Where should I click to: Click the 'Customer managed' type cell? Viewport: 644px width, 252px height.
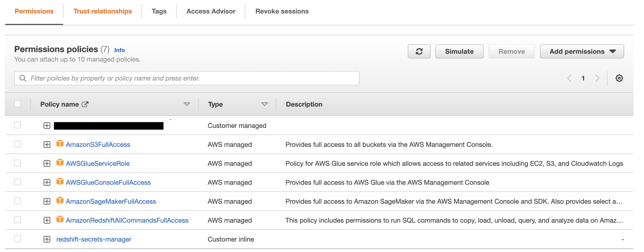tap(237, 126)
